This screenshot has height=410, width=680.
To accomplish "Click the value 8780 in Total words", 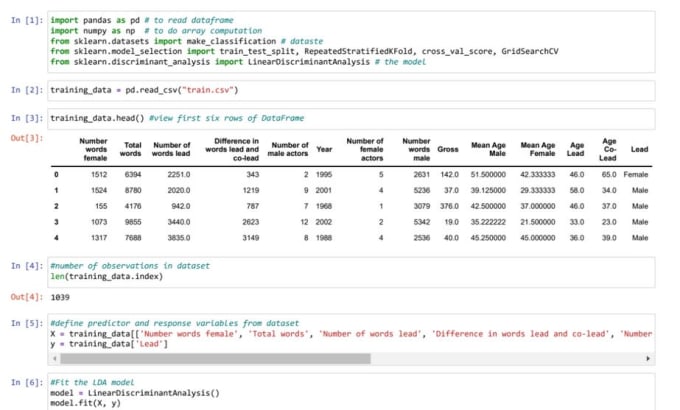I will 133,190.
